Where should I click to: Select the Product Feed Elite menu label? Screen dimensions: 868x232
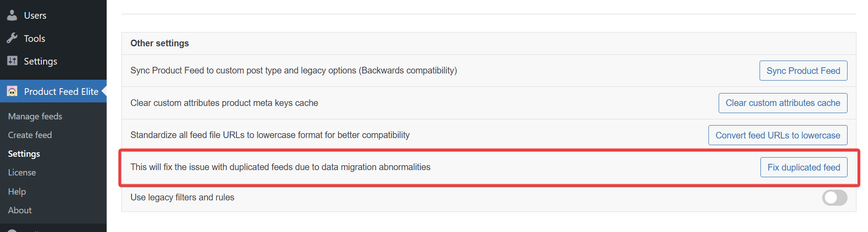point(61,92)
